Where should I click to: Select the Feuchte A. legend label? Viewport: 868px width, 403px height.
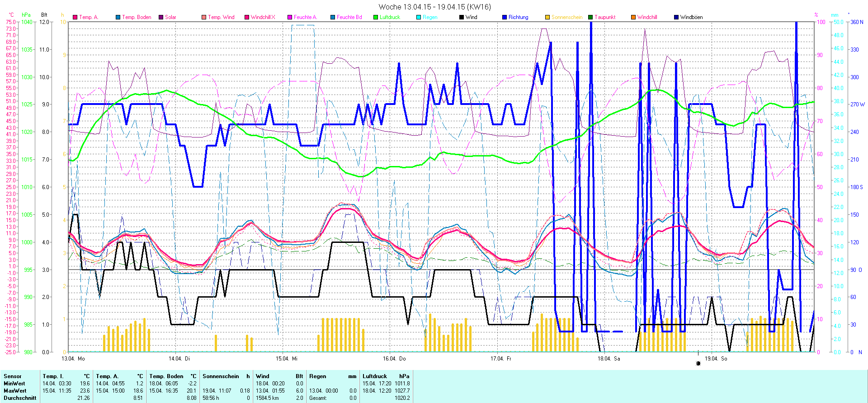pos(305,17)
